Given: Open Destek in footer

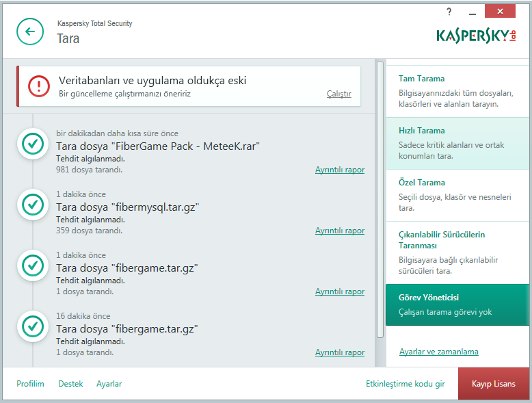Looking at the screenshot, I should coord(70,384).
